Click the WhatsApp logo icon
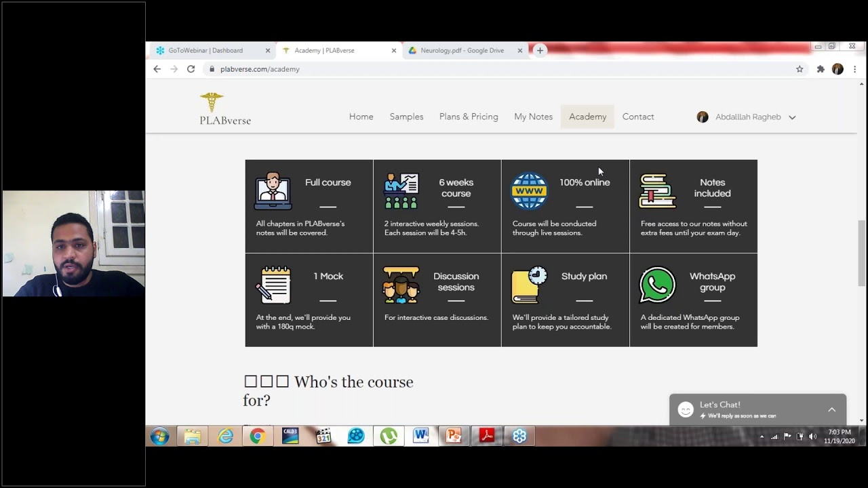The image size is (868, 488). click(657, 285)
